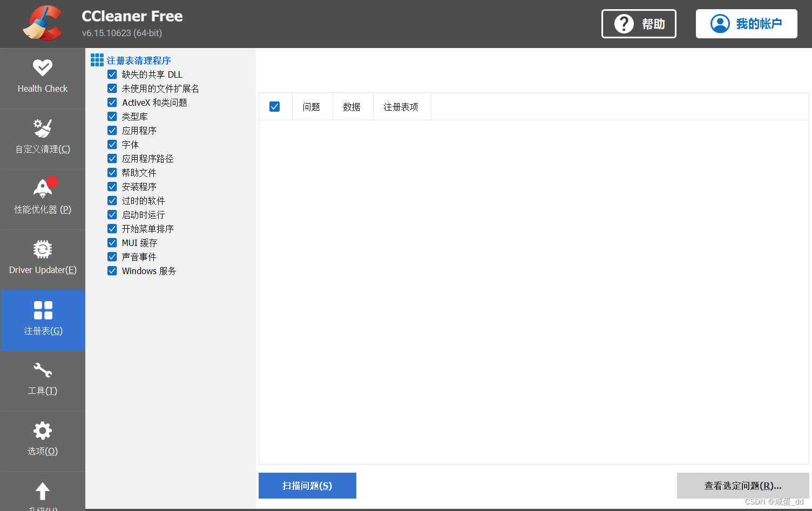Uncheck 启动时运行 checkbox

pos(112,215)
